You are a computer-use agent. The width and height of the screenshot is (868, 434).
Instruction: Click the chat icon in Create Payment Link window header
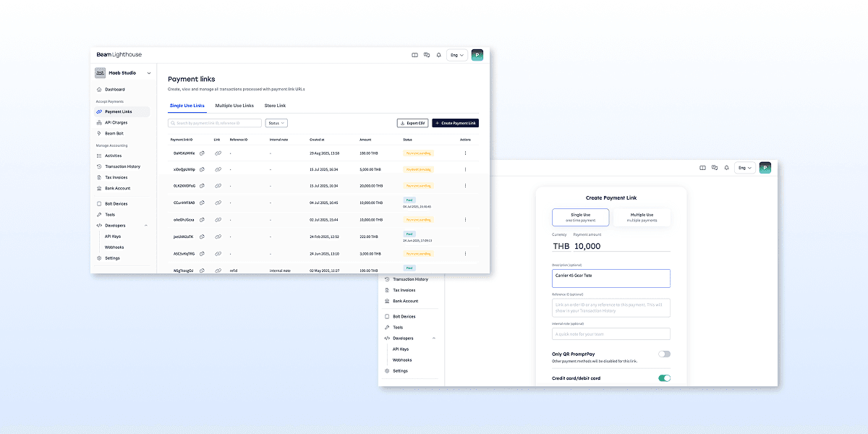pos(715,167)
